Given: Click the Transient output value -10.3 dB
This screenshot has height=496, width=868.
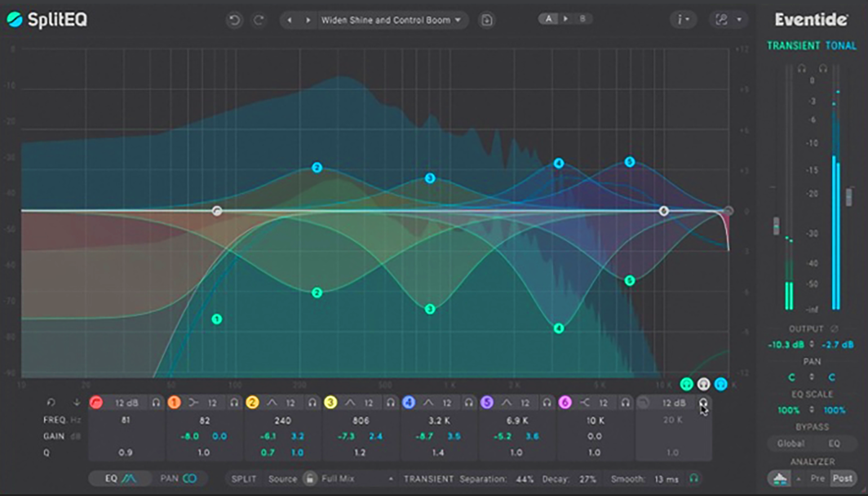Looking at the screenshot, I should click(x=787, y=345).
